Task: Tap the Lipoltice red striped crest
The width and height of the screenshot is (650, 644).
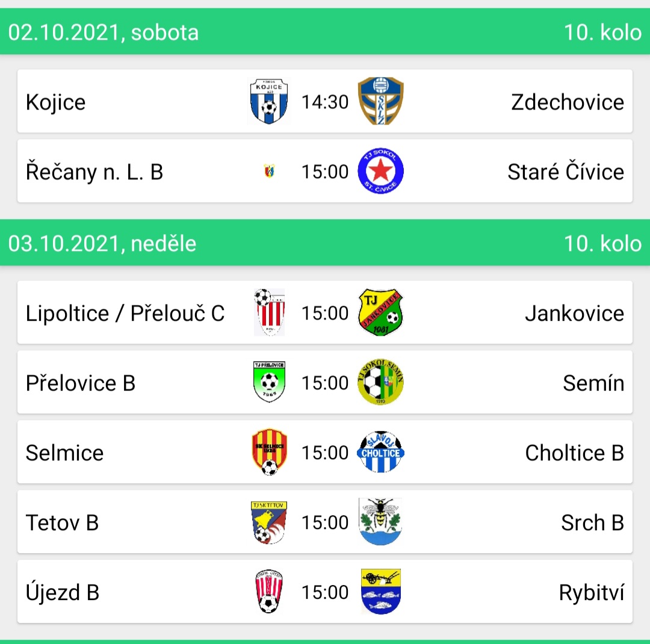Action: (x=269, y=312)
